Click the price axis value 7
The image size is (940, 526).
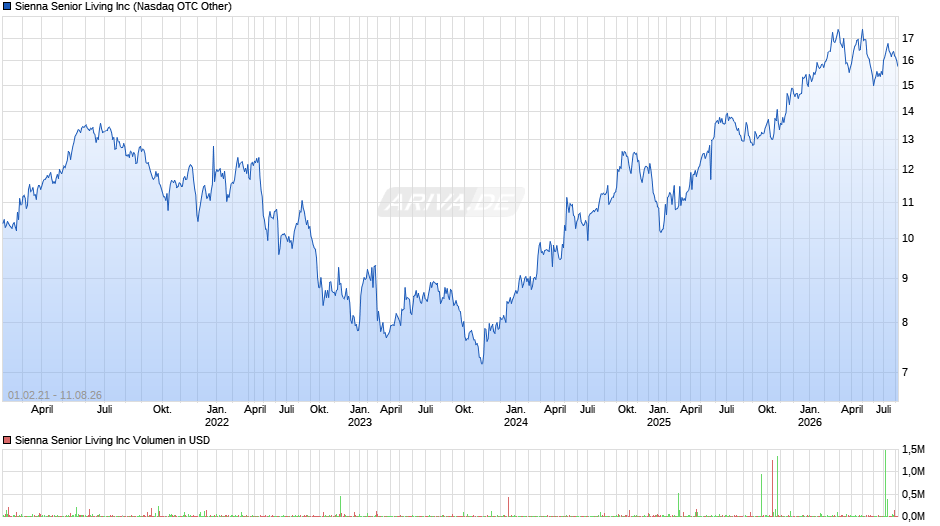(x=905, y=372)
